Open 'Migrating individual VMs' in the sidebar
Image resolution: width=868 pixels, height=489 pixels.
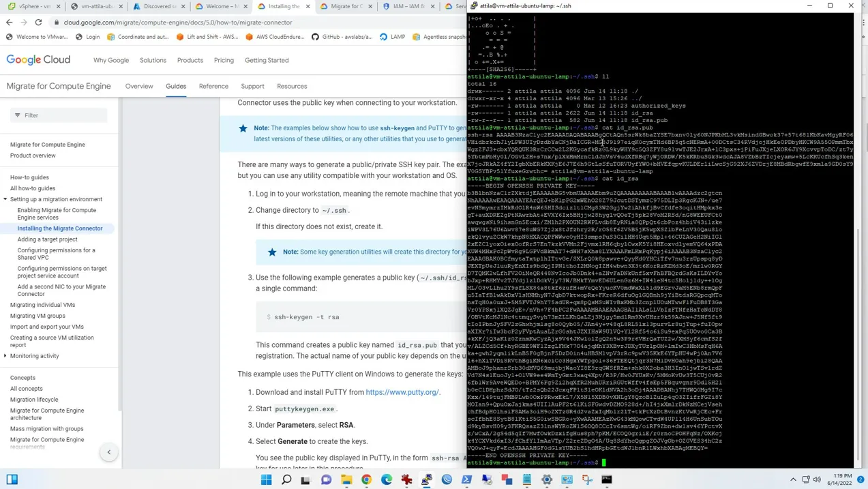click(x=42, y=305)
